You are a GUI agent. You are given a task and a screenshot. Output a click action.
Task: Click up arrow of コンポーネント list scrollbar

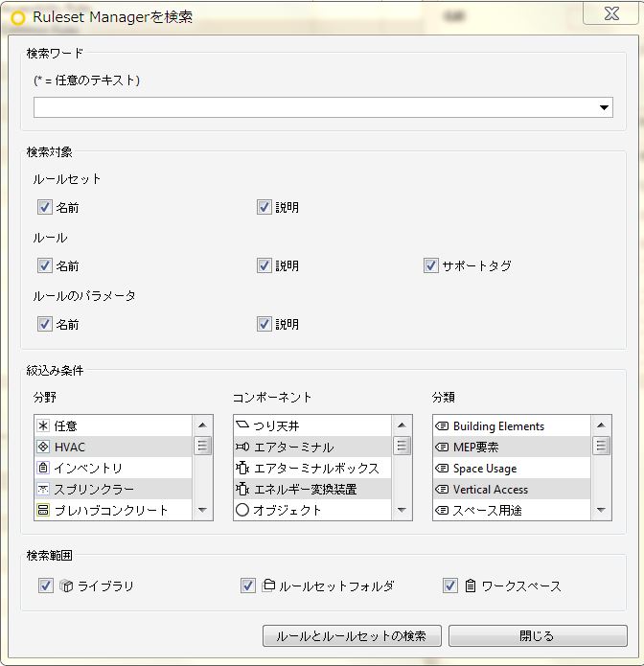[402, 425]
